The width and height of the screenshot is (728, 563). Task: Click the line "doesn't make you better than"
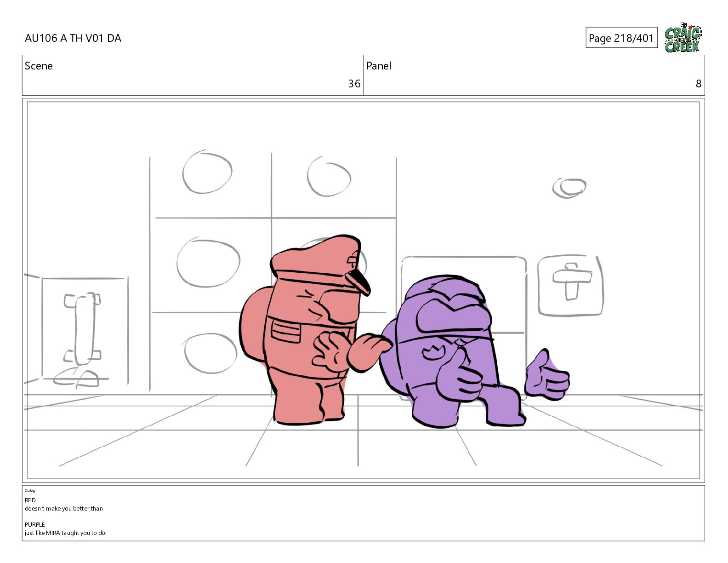pos(64,508)
